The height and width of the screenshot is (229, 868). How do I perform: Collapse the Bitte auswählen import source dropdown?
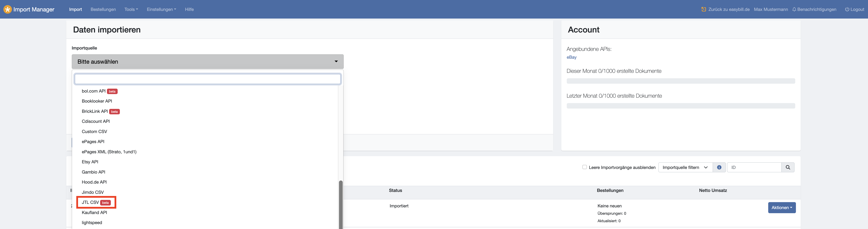pyautogui.click(x=208, y=62)
